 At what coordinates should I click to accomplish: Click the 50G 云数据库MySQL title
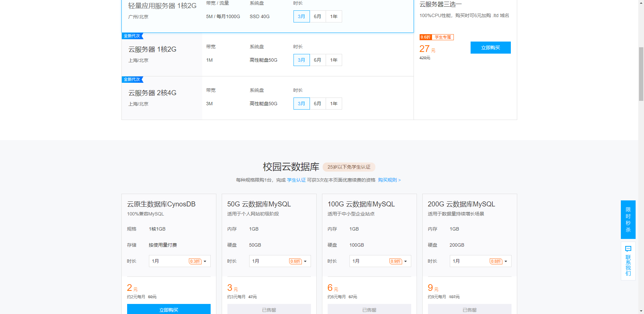pyautogui.click(x=259, y=204)
